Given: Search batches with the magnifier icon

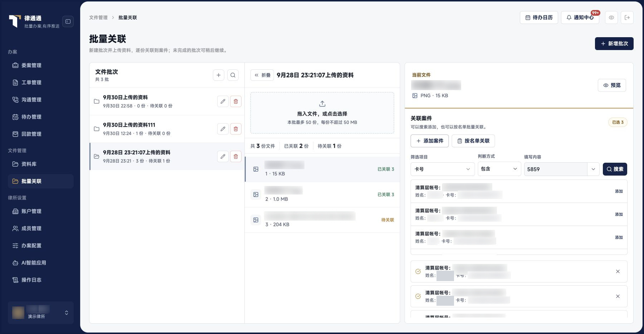Looking at the screenshot, I should [233, 75].
